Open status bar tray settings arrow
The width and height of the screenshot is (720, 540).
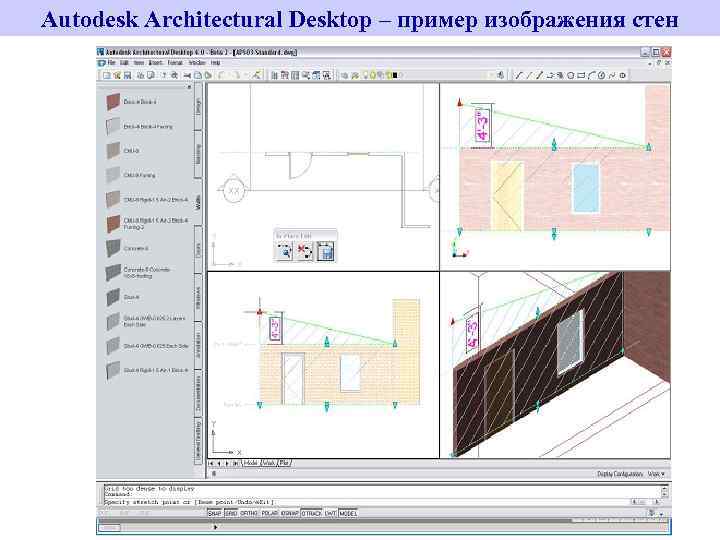(x=661, y=514)
